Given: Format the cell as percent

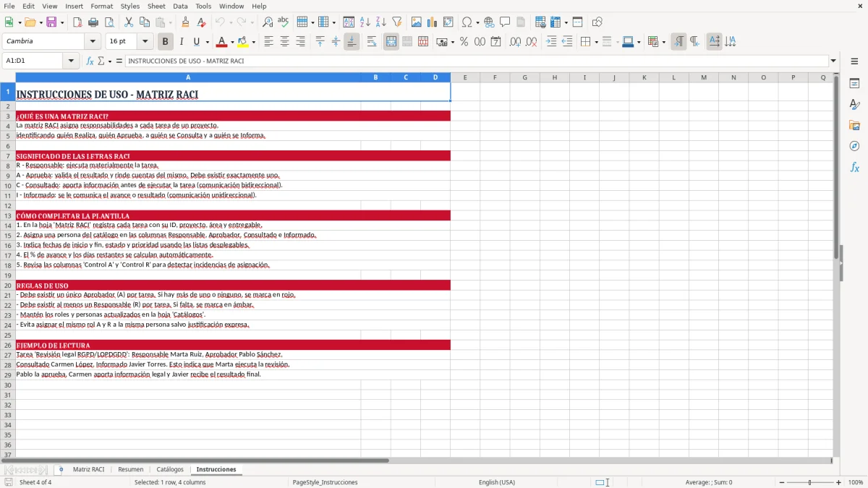Looking at the screenshot, I should (464, 42).
